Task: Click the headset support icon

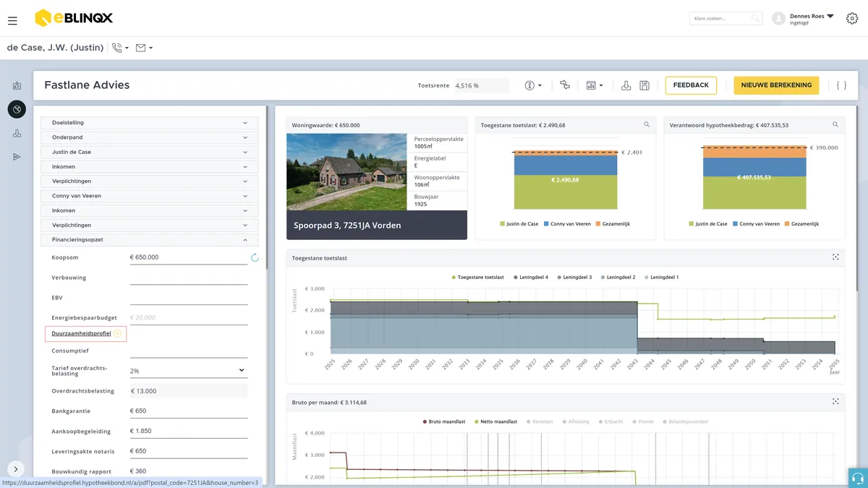Action: click(858, 478)
